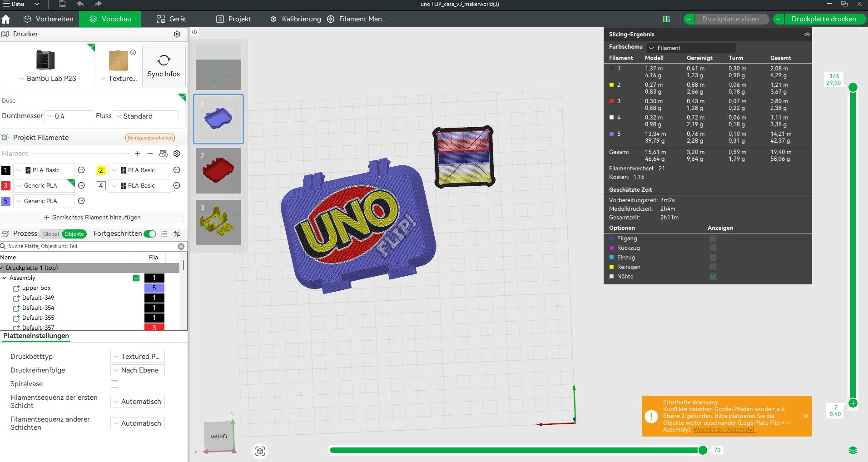Open the Reinigungsvolumen settings

point(150,138)
